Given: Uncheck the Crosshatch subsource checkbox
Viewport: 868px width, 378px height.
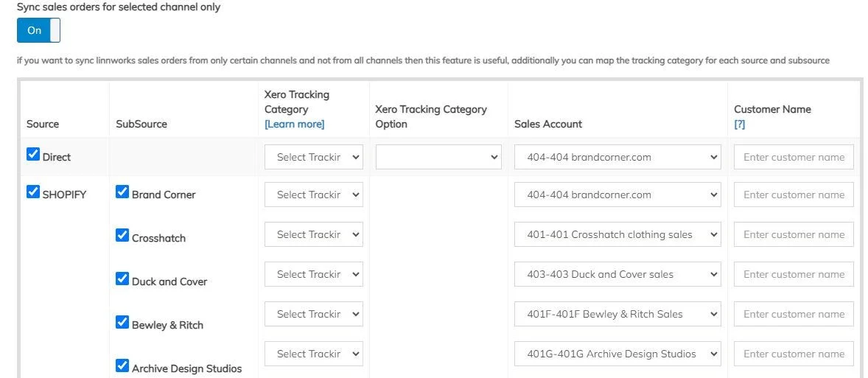Looking at the screenshot, I should (x=122, y=236).
